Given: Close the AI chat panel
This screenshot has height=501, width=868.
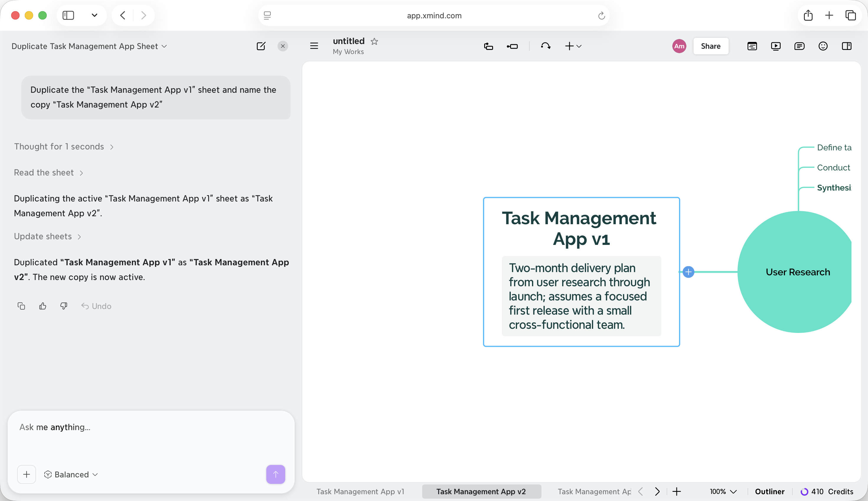Looking at the screenshot, I should 283,46.
